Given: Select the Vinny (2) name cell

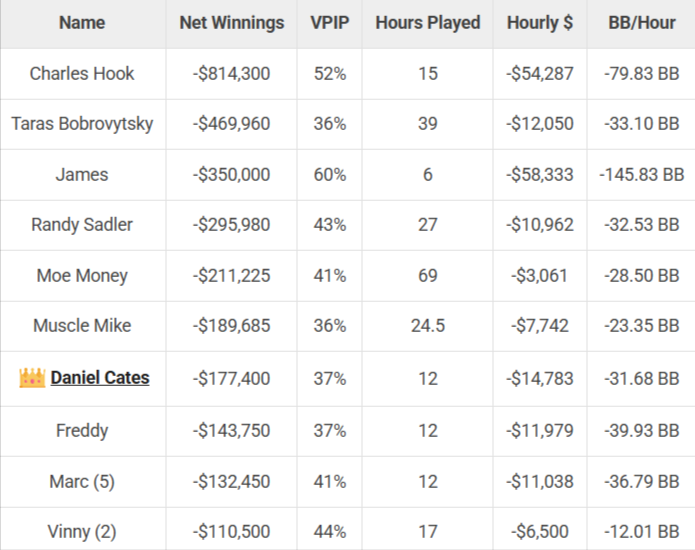Looking at the screenshot, I should 82,532.
